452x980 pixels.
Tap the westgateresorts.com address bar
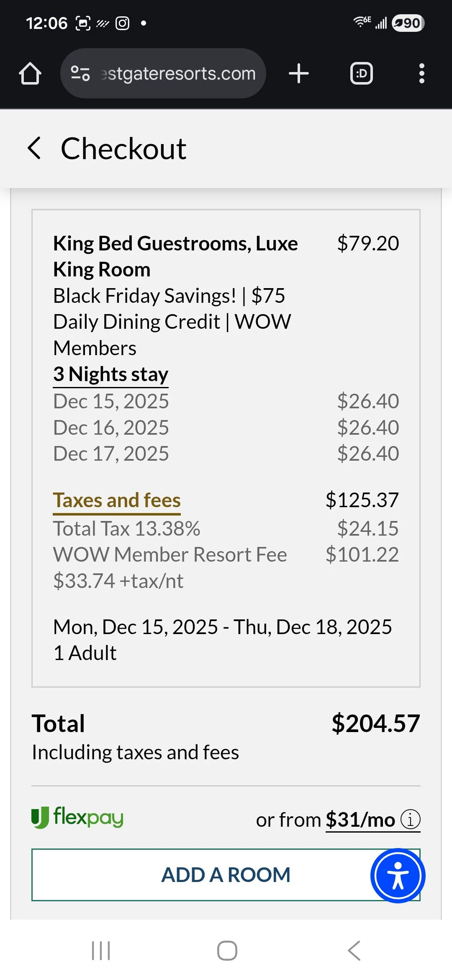(x=178, y=74)
